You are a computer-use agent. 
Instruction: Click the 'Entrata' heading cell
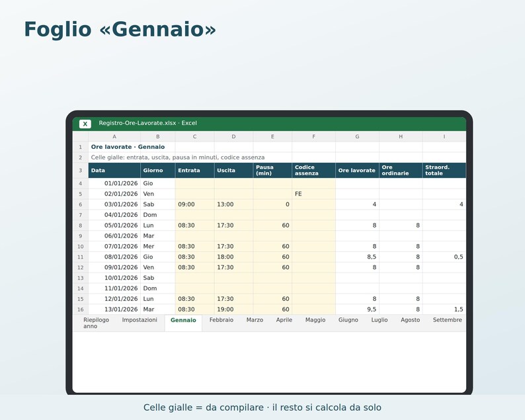click(194, 171)
